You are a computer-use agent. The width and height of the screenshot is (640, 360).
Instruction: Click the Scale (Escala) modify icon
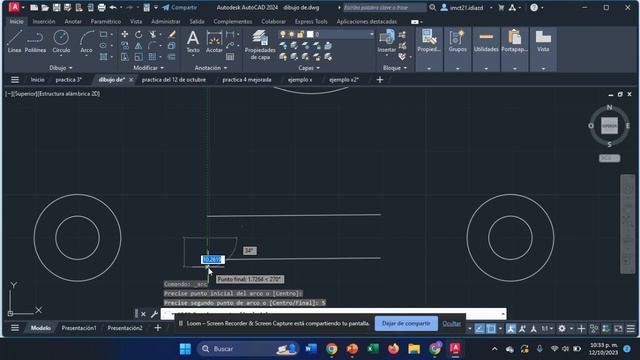(x=139, y=57)
